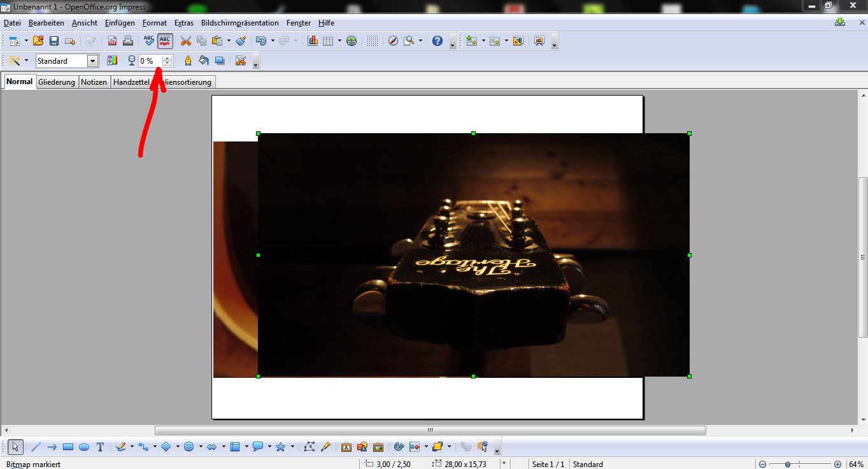Toggle the Shadow button in picture toolbar
Image resolution: width=868 pixels, height=469 pixels.
[x=220, y=61]
